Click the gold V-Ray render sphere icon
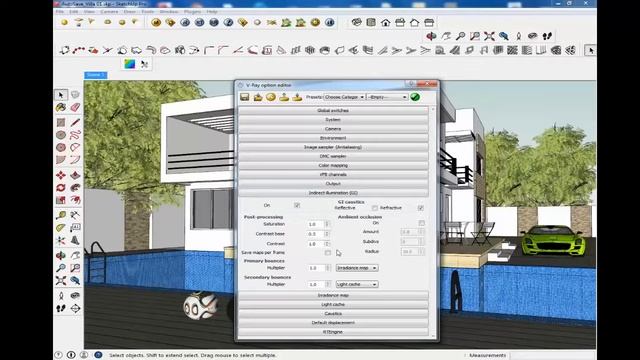 [156, 23]
